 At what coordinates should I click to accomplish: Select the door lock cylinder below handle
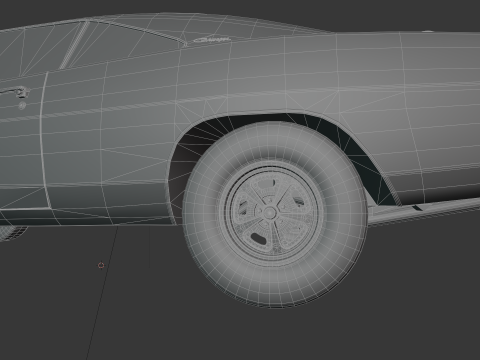22,106
